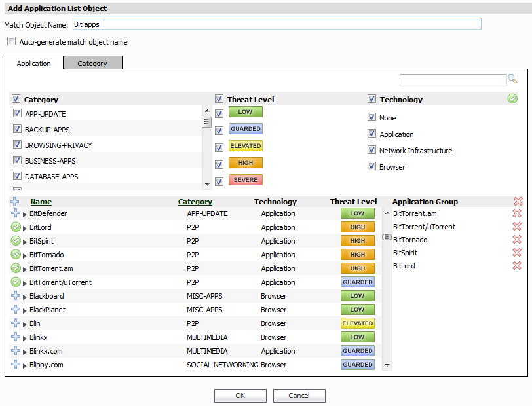
Task: Remove BitLord from Application Group
Action: click(x=517, y=266)
